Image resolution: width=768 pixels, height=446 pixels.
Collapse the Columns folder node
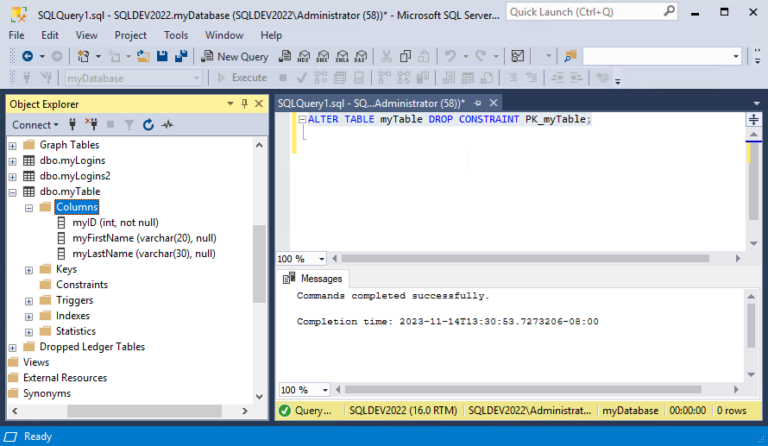[29, 208]
